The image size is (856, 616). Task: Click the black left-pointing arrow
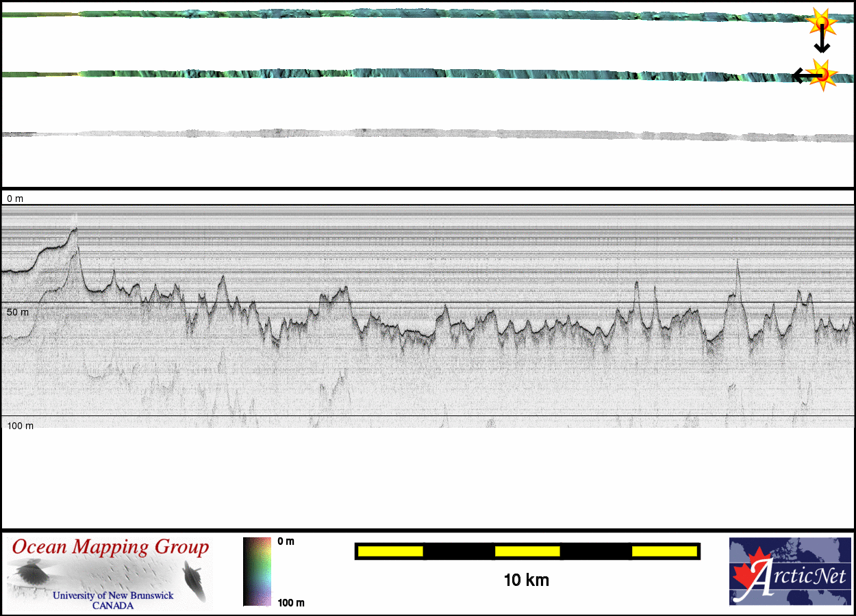[800, 75]
